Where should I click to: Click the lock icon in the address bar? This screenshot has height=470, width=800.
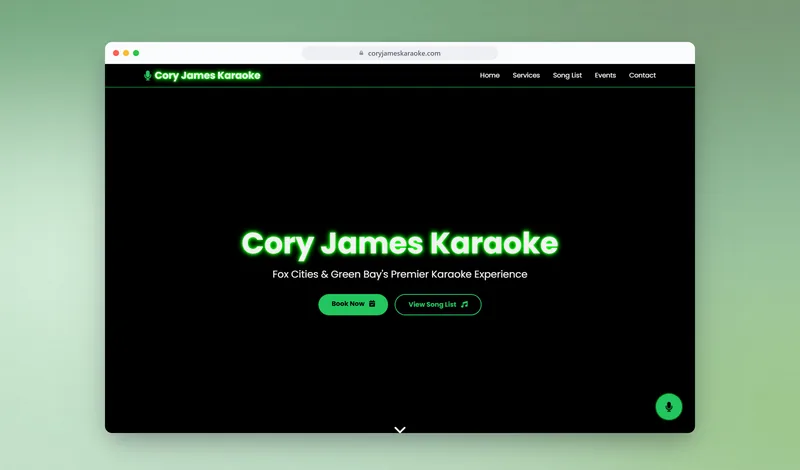pos(361,53)
